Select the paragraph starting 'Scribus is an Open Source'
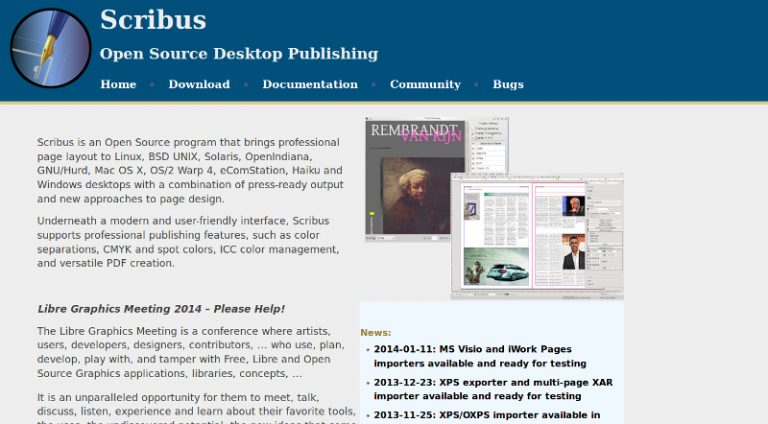768x424 pixels. (191, 170)
